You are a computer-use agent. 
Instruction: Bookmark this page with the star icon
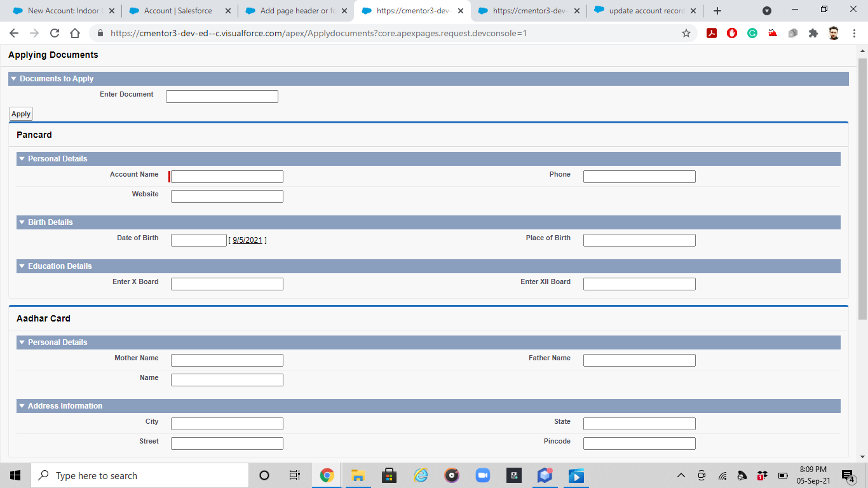(x=686, y=33)
